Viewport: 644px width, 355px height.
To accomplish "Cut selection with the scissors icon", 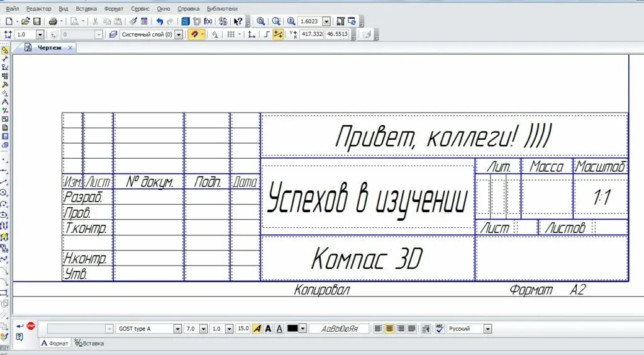I will pos(95,21).
